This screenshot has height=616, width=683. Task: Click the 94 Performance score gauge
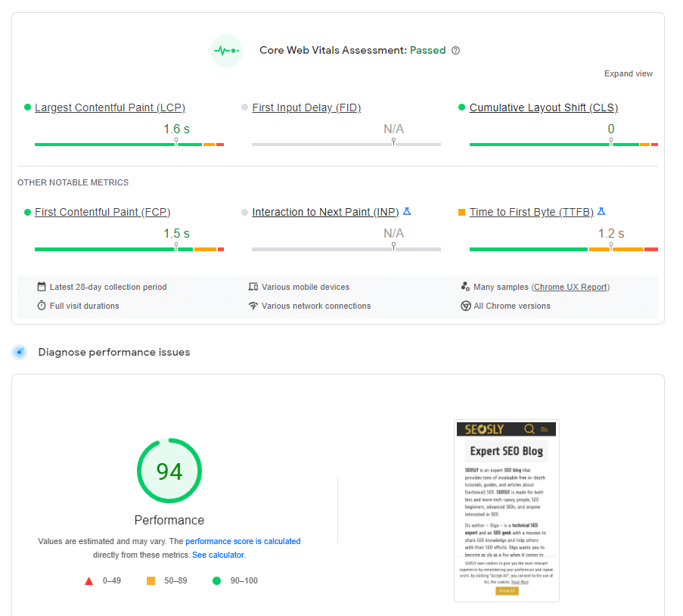(169, 470)
